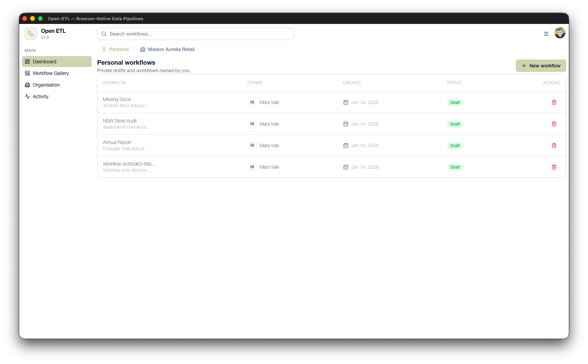Open the NSW Store Audit workflow

(120, 121)
